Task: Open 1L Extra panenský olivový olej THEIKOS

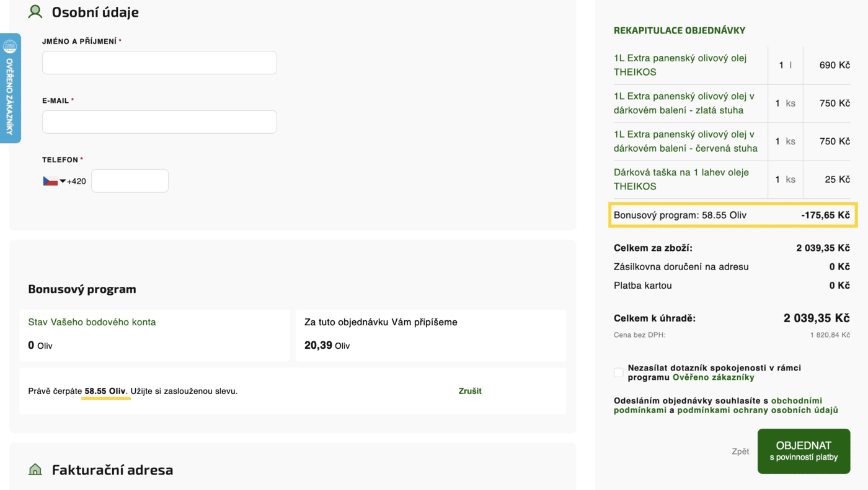Action: [680, 65]
